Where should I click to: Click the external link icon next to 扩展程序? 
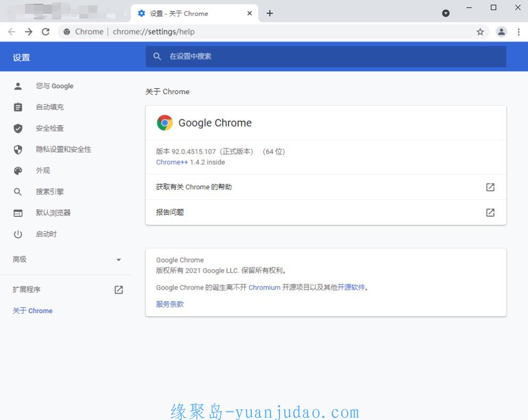pyautogui.click(x=119, y=290)
